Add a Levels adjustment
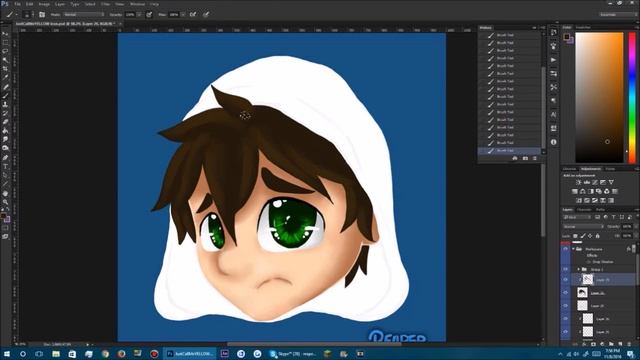640x360 pixels. pyautogui.click(x=587, y=182)
